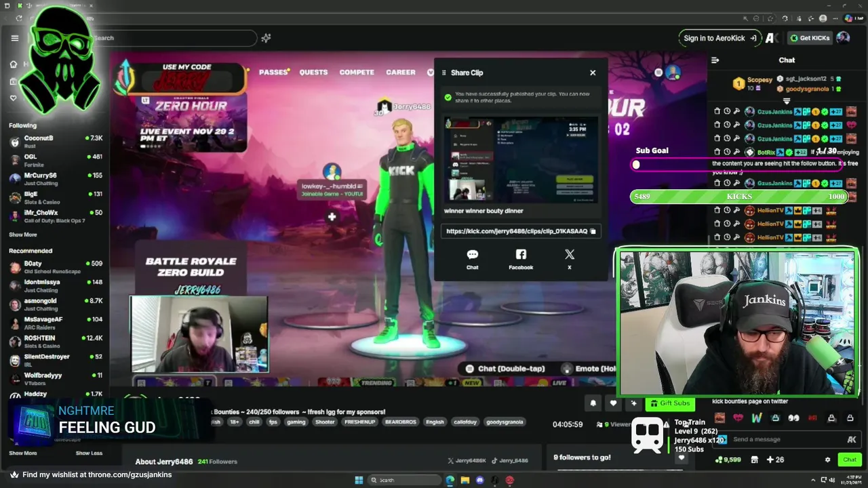Click the Windows taskbar search box
Screen dimensions: 868x488
pyautogui.click(x=404, y=481)
